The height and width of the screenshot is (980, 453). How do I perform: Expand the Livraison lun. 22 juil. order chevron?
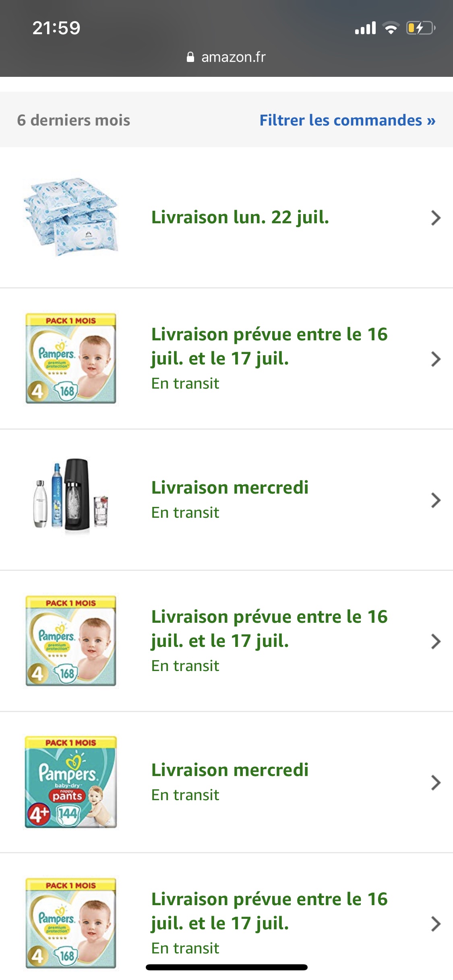pos(436,218)
